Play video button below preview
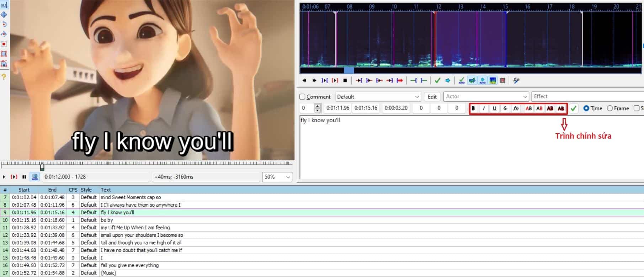Screen dimensions: 644x277 [x=4, y=177]
